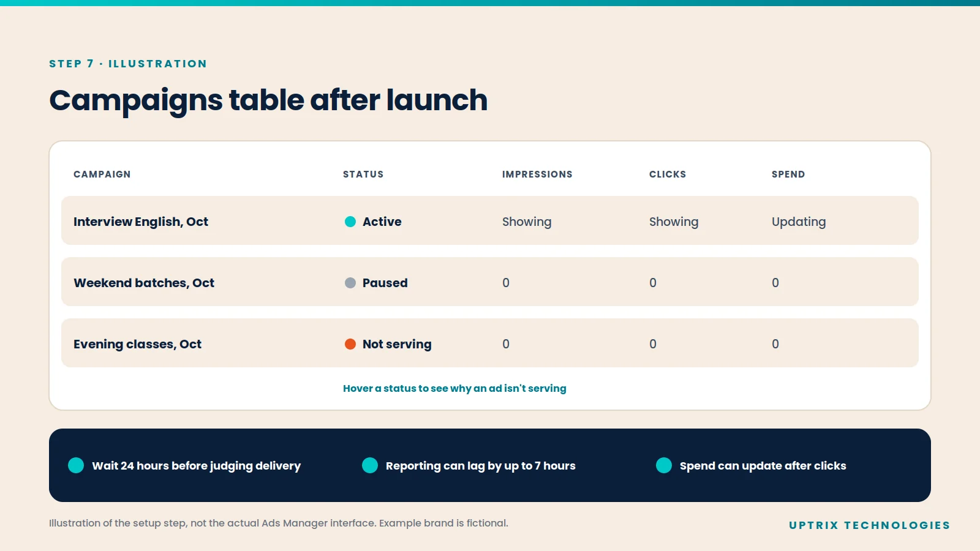Open the Evening classes, Oct campaign
Image resolution: width=980 pixels, height=551 pixels.
[x=137, y=344]
